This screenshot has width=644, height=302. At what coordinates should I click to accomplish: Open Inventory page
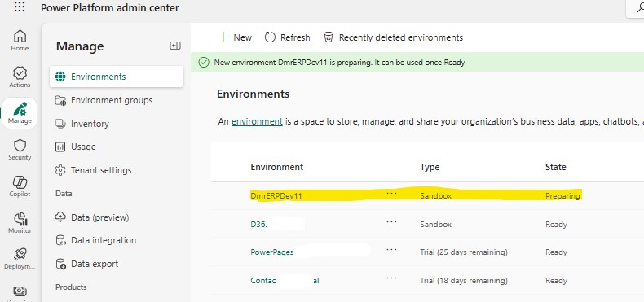pos(82,124)
